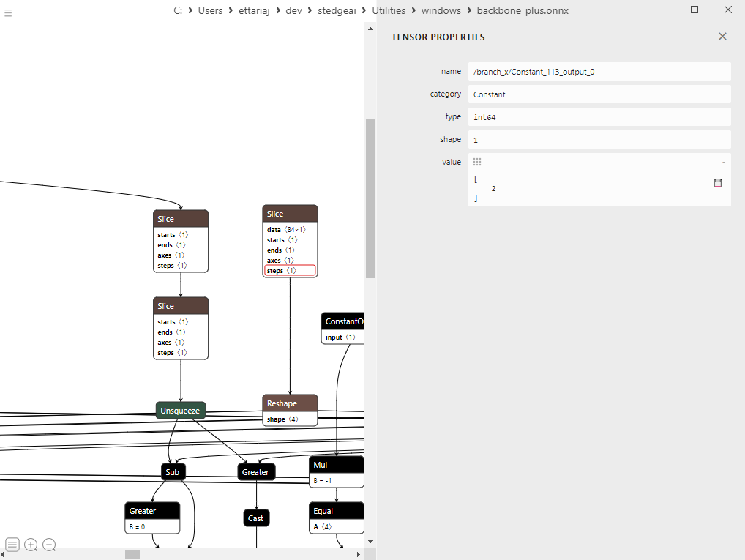
Task: Select the Unsqueeze node in the graph
Action: coord(181,410)
